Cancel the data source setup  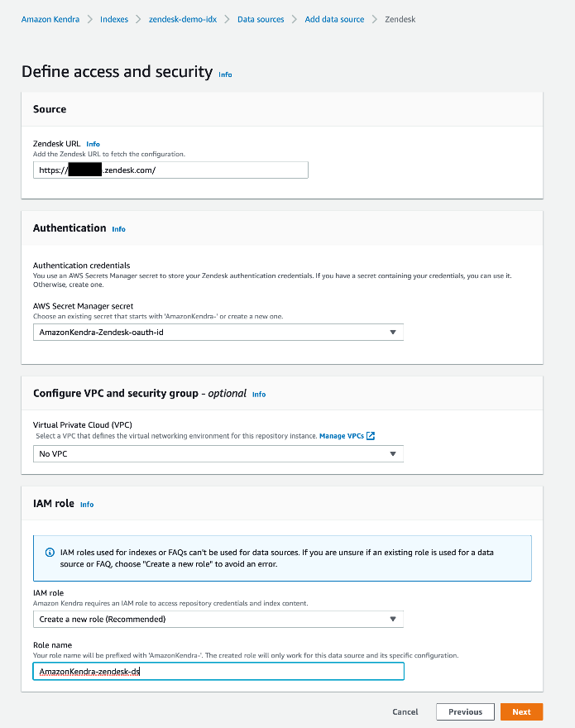[405, 711]
